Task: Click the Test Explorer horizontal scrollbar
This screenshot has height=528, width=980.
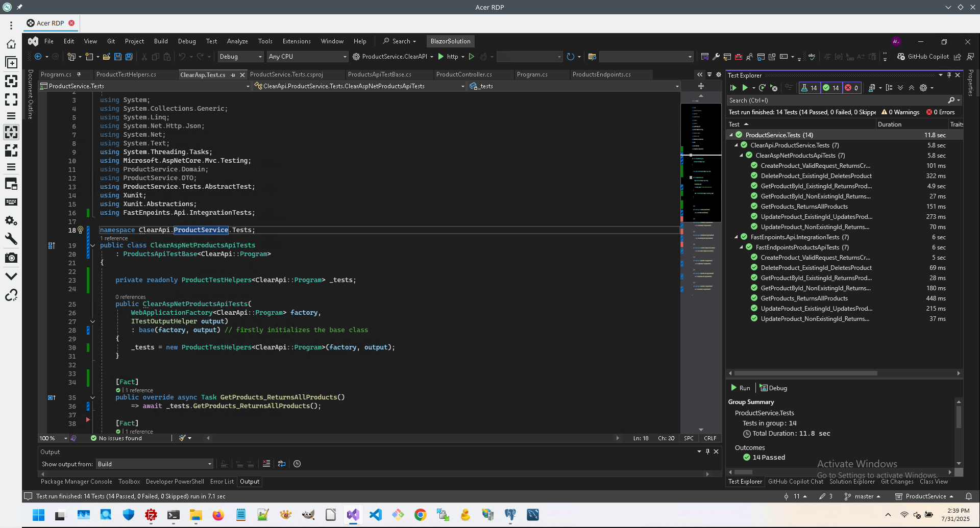Action: coord(805,373)
